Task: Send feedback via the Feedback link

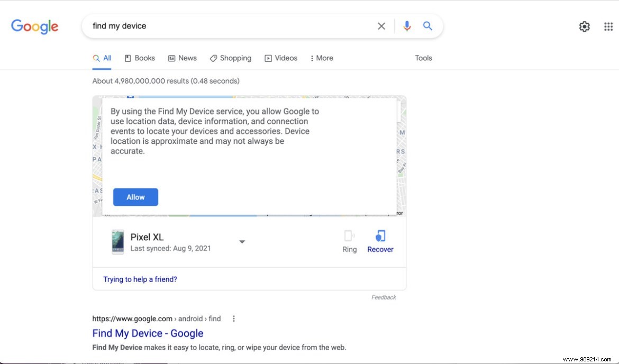Action: [384, 297]
